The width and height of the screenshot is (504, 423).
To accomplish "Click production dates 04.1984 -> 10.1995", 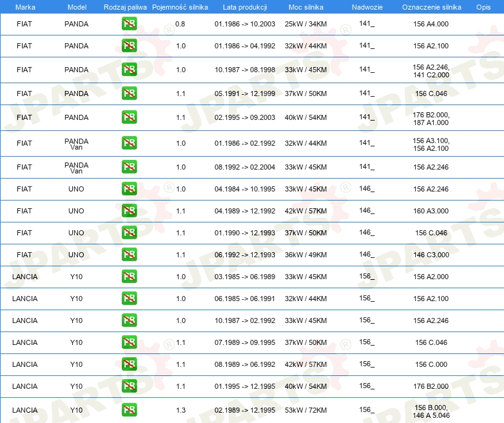I will point(245,189).
